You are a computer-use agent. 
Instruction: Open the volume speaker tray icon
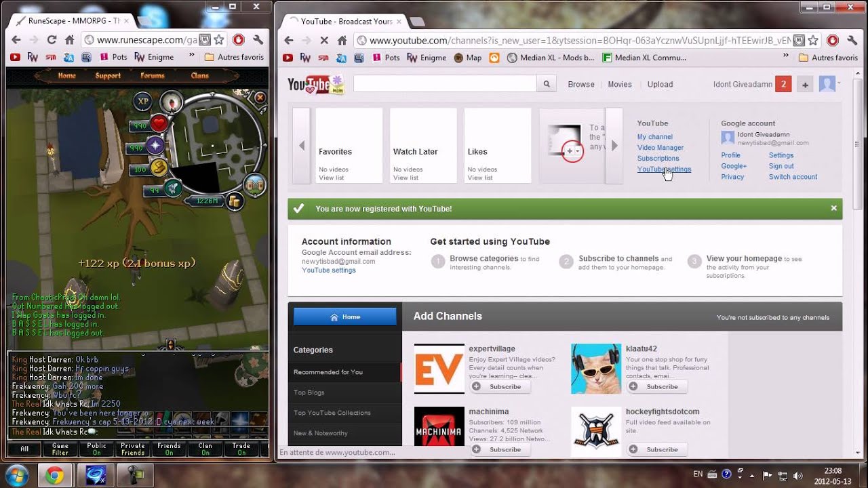(x=798, y=474)
